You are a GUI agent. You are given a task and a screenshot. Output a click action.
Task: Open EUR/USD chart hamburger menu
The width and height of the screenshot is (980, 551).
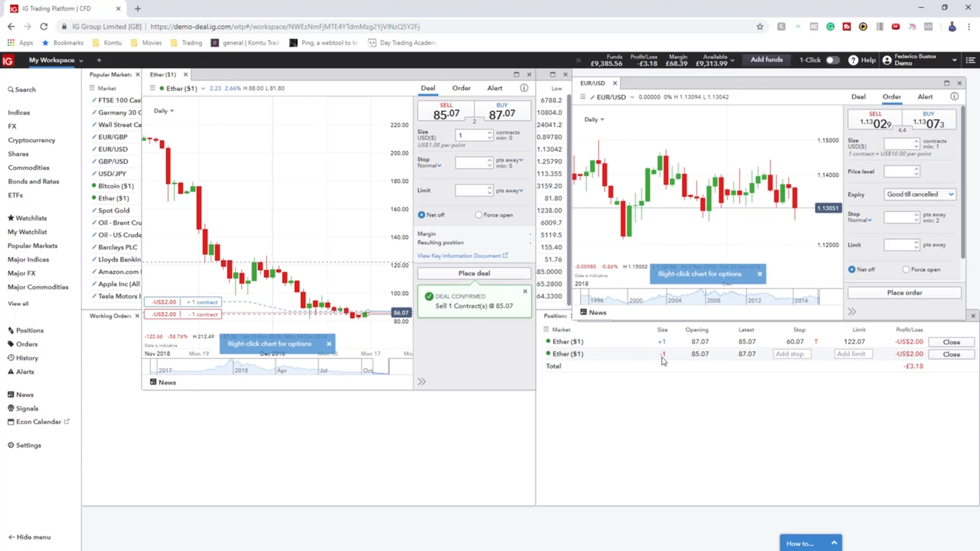coord(582,96)
